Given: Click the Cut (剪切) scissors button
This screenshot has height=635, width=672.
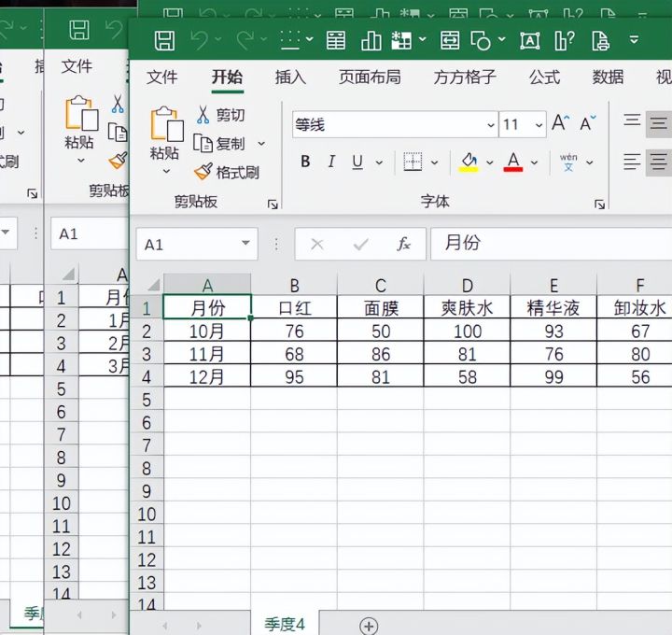Looking at the screenshot, I should (x=220, y=115).
